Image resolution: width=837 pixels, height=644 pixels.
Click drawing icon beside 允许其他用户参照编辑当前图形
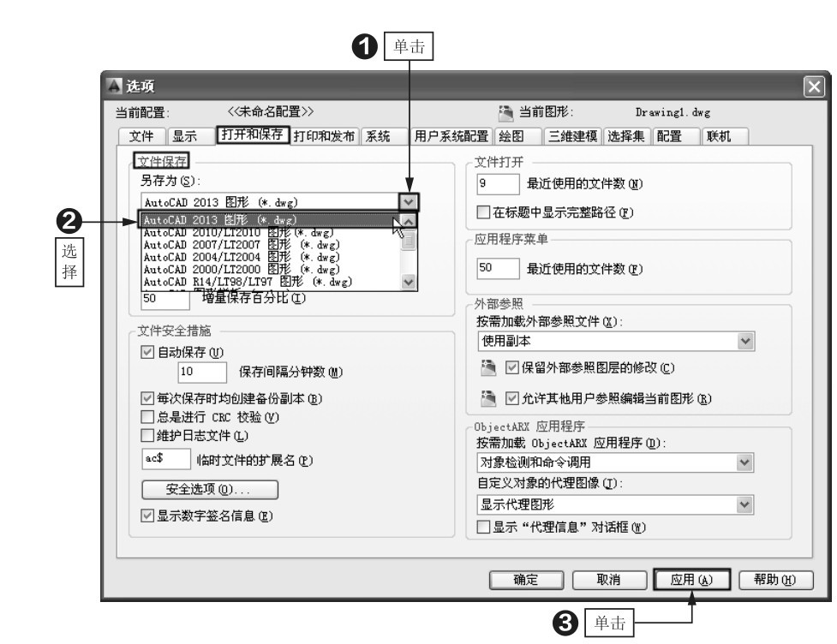[x=488, y=397]
